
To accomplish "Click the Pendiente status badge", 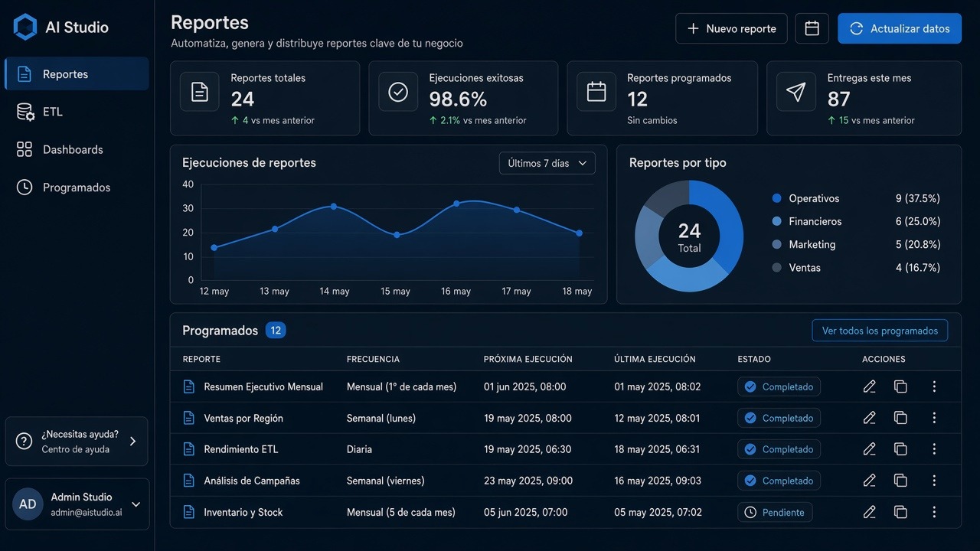I will pyautogui.click(x=775, y=512).
